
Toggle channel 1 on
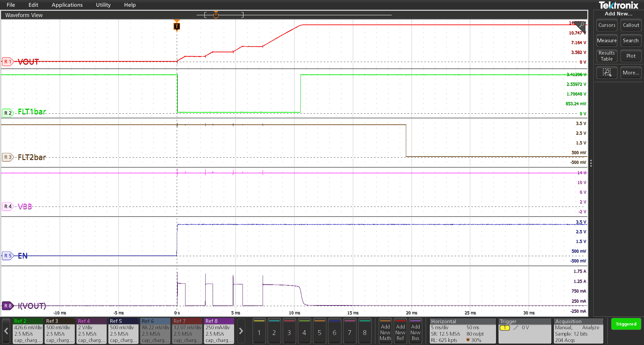pos(259,331)
